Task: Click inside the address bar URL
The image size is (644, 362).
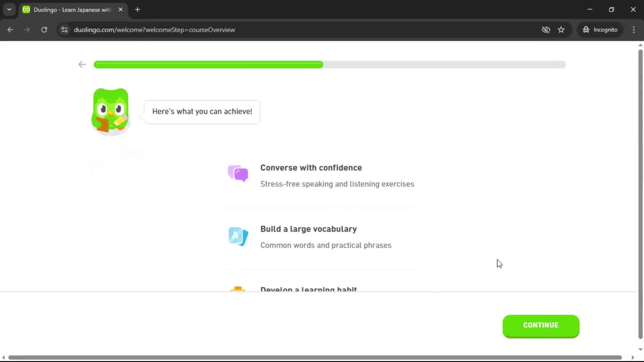Action: tap(154, 30)
